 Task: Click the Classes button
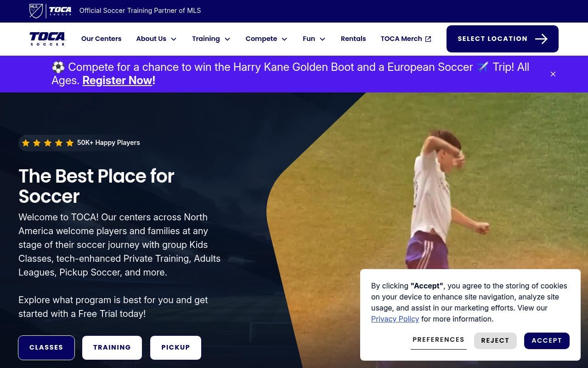coord(46,348)
